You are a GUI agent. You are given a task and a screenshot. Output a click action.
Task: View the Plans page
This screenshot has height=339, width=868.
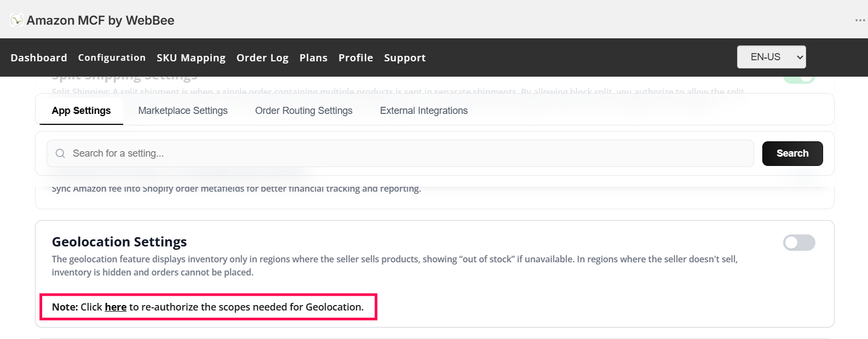click(313, 58)
